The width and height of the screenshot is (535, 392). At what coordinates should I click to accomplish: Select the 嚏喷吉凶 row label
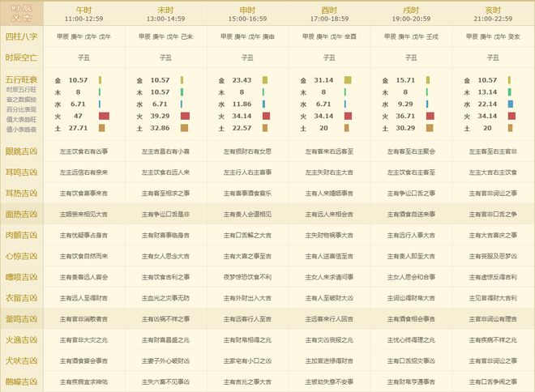22,277
